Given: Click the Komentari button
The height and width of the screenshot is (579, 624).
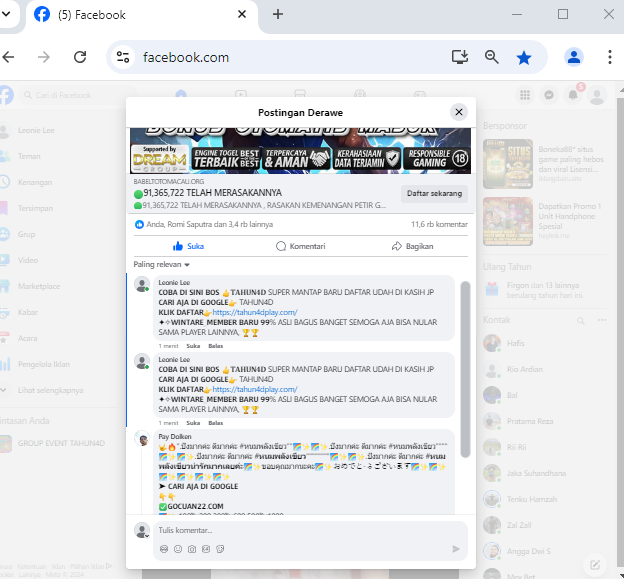Looking at the screenshot, I should pos(300,246).
